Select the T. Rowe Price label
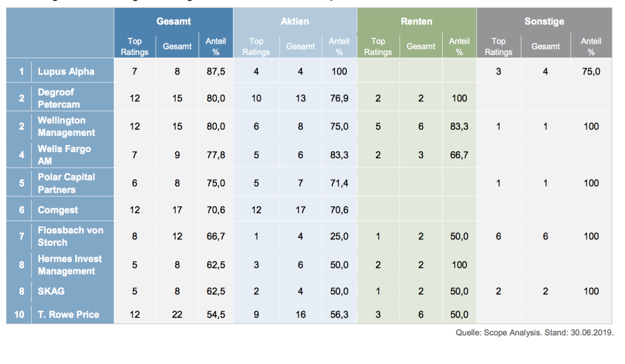This screenshot has width=625, height=364. click(x=68, y=314)
